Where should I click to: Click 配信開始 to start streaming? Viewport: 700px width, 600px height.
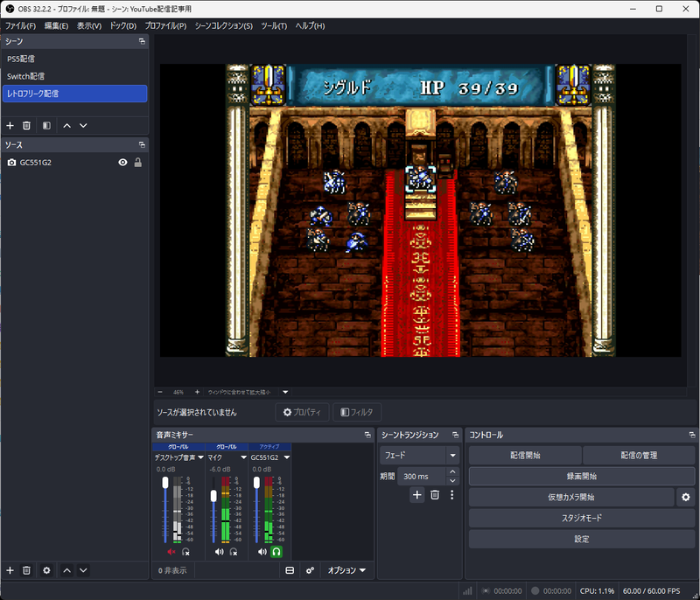(526, 456)
